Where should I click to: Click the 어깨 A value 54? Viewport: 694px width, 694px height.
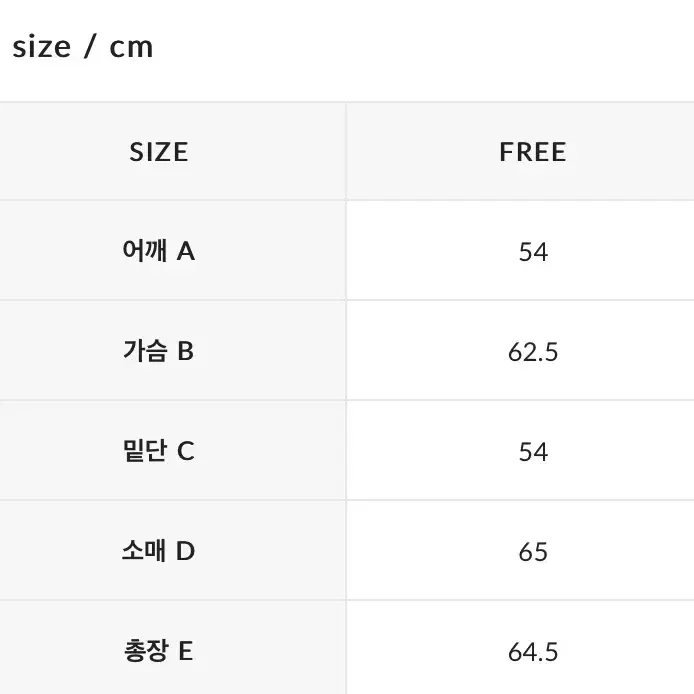(x=533, y=252)
